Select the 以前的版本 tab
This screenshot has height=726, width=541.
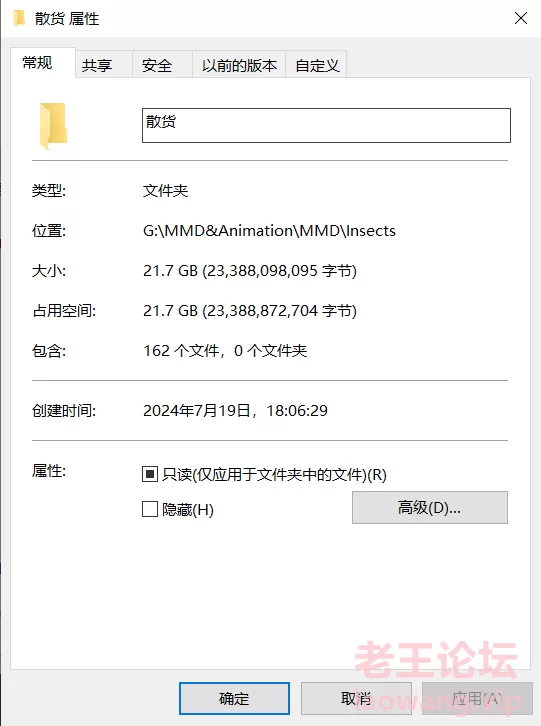[x=239, y=65]
